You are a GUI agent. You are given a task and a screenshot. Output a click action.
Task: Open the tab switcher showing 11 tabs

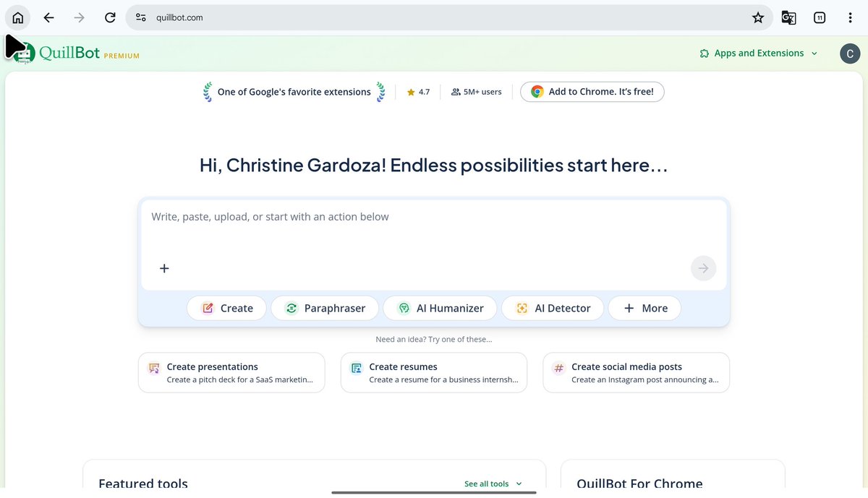click(820, 17)
